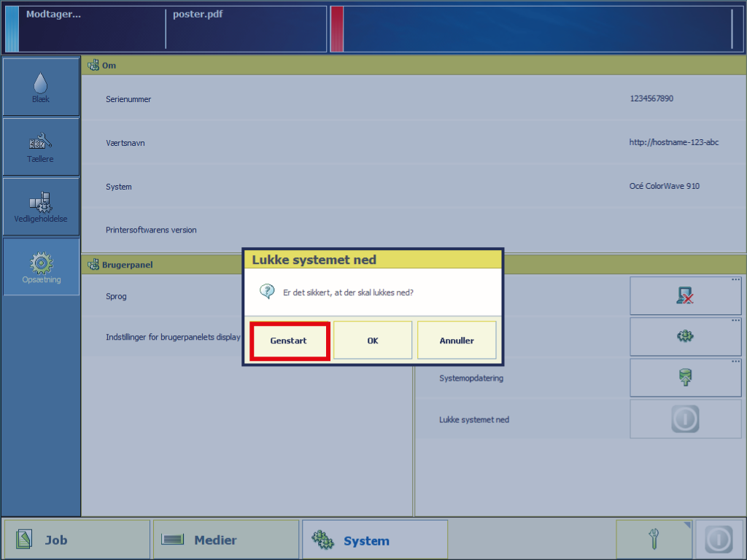Click the serial number 1234567890 value
This screenshot has width=747, height=560.
[651, 98]
